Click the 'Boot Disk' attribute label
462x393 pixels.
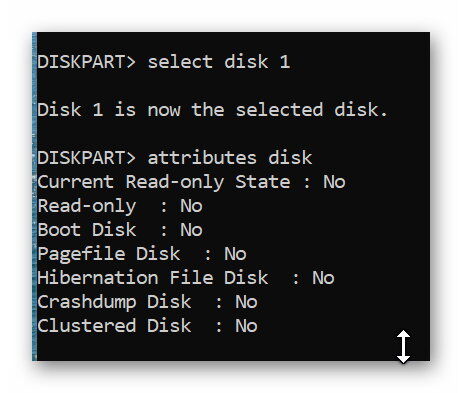tap(87, 230)
